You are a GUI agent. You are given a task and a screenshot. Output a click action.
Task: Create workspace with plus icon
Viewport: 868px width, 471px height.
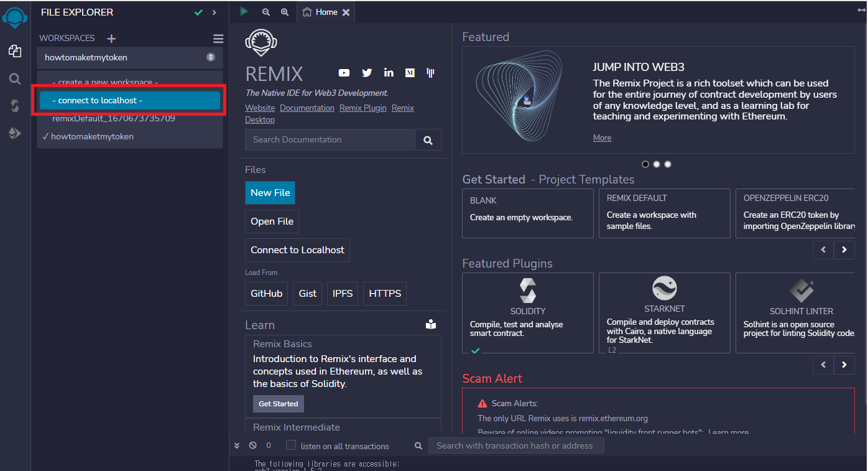pos(111,39)
